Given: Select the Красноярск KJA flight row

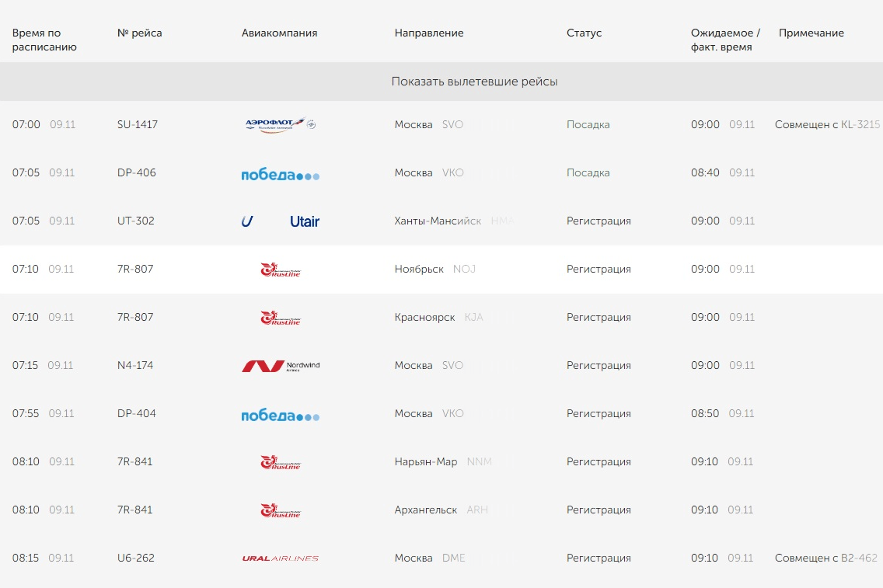Looking at the screenshot, I should 441,318.
